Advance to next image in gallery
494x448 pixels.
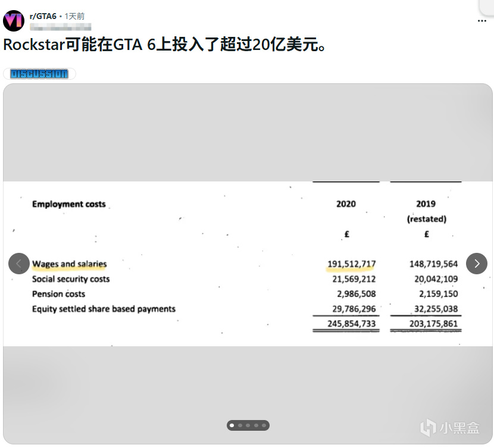point(477,264)
